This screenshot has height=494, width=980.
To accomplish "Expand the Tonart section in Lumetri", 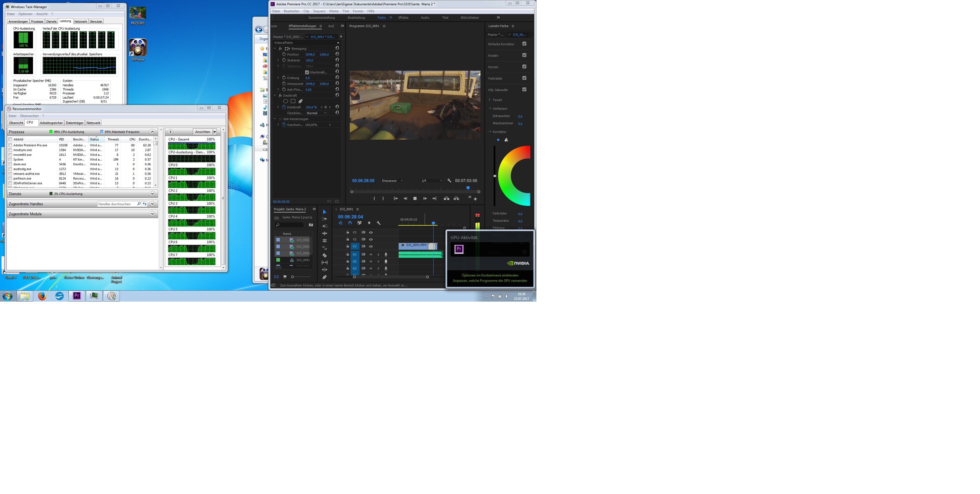I will tap(490, 100).
